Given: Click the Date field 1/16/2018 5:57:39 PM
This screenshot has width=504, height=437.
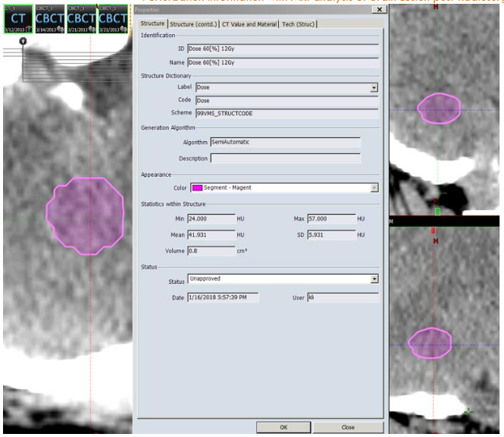Looking at the screenshot, I should pyautogui.click(x=223, y=297).
